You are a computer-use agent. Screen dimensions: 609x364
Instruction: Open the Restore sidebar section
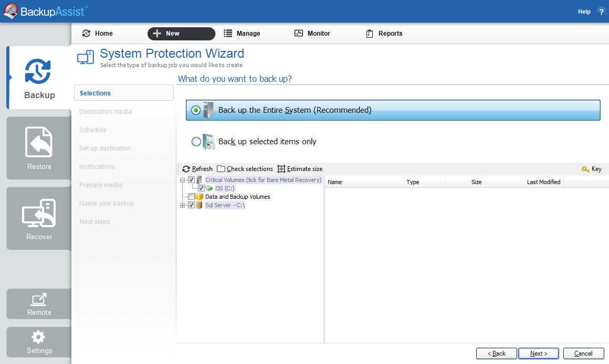coord(39,148)
